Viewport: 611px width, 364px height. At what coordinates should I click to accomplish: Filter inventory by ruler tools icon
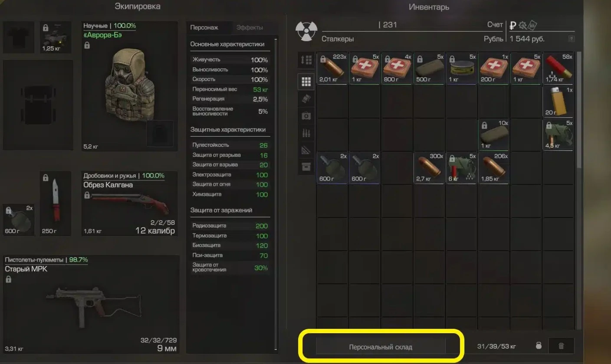pyautogui.click(x=306, y=150)
